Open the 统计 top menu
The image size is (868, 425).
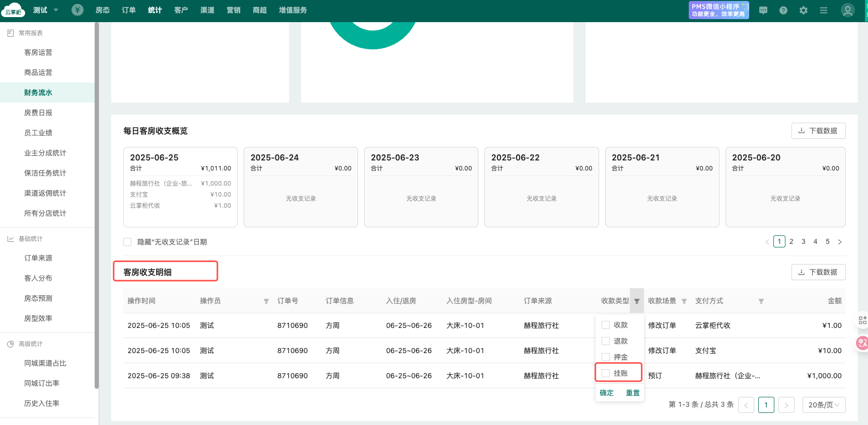(x=155, y=10)
